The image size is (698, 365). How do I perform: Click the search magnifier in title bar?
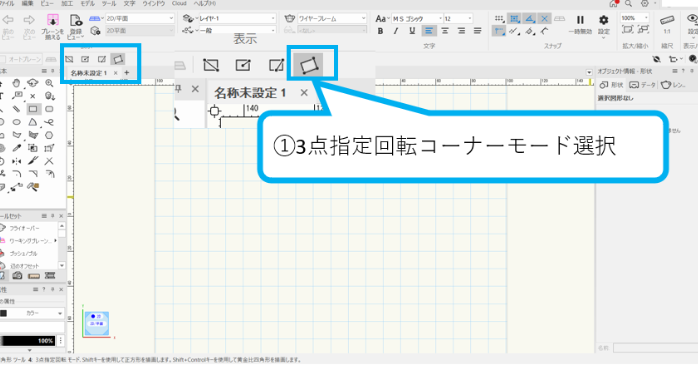pyautogui.click(x=628, y=4)
